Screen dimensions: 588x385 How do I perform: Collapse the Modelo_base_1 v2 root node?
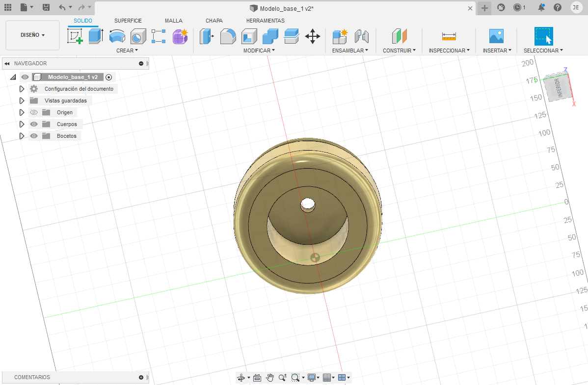click(13, 77)
